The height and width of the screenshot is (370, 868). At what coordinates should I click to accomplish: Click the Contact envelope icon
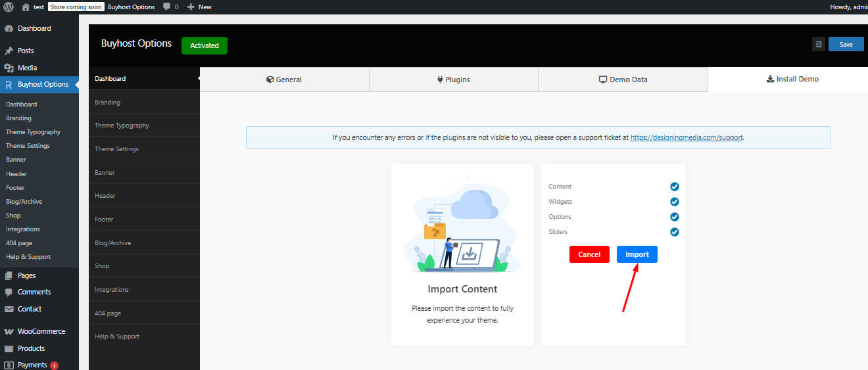(9, 309)
